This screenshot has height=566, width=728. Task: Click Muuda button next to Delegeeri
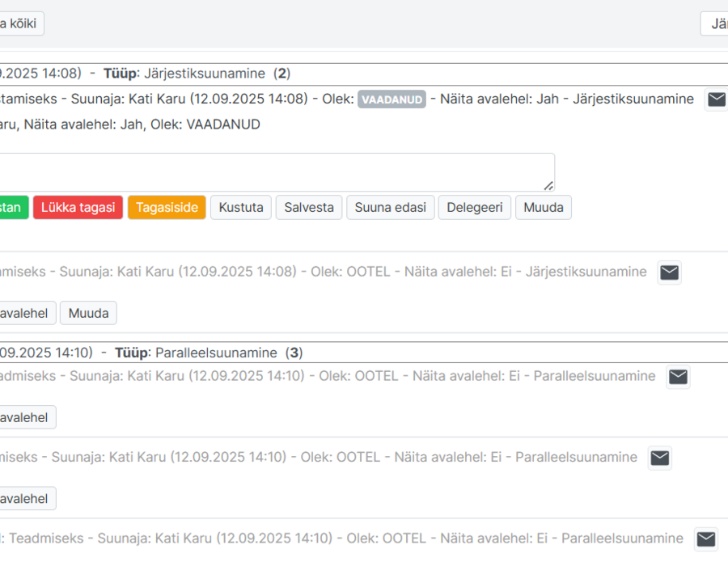coord(544,207)
